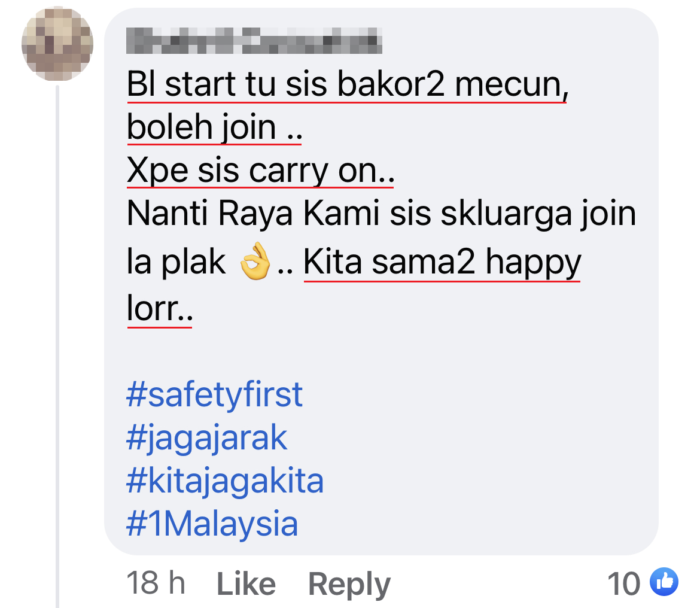Click the "boleh join .." text
Screen dimensions: 700x608
pos(214,128)
